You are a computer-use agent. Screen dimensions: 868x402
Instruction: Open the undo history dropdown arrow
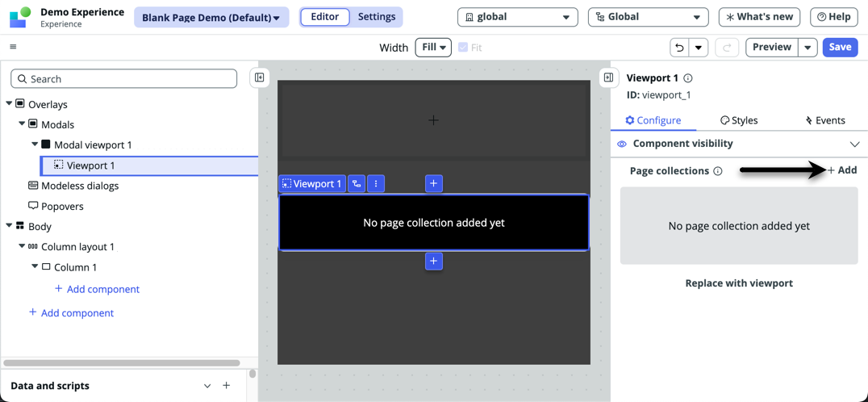(x=698, y=48)
